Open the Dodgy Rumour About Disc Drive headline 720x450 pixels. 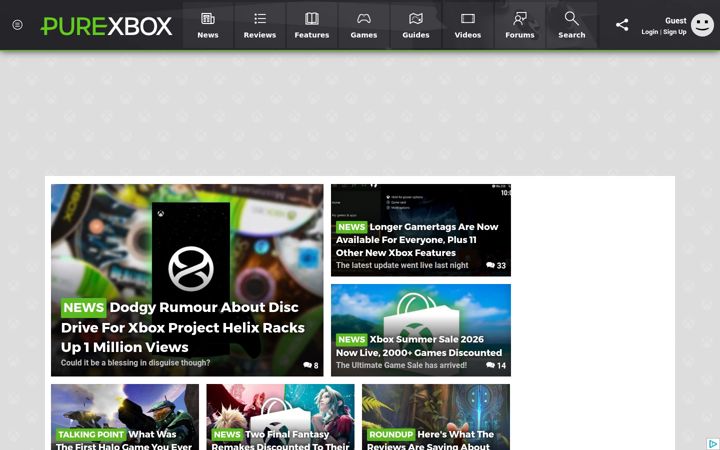tap(183, 327)
